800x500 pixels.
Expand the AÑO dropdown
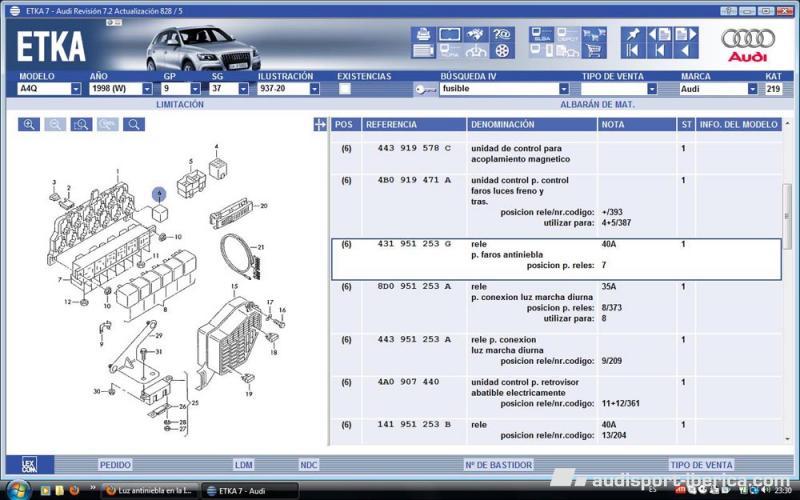pyautogui.click(x=147, y=89)
